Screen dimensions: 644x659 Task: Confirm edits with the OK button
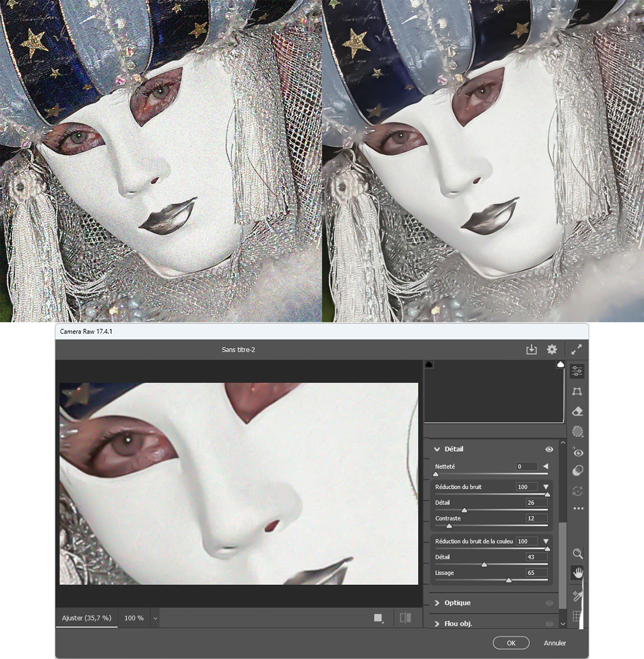(x=511, y=642)
